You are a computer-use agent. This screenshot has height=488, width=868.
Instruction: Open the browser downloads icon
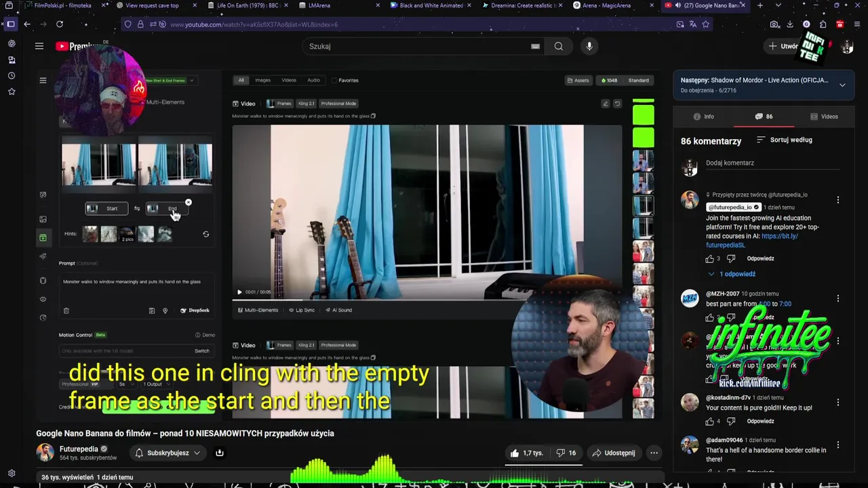coord(790,24)
